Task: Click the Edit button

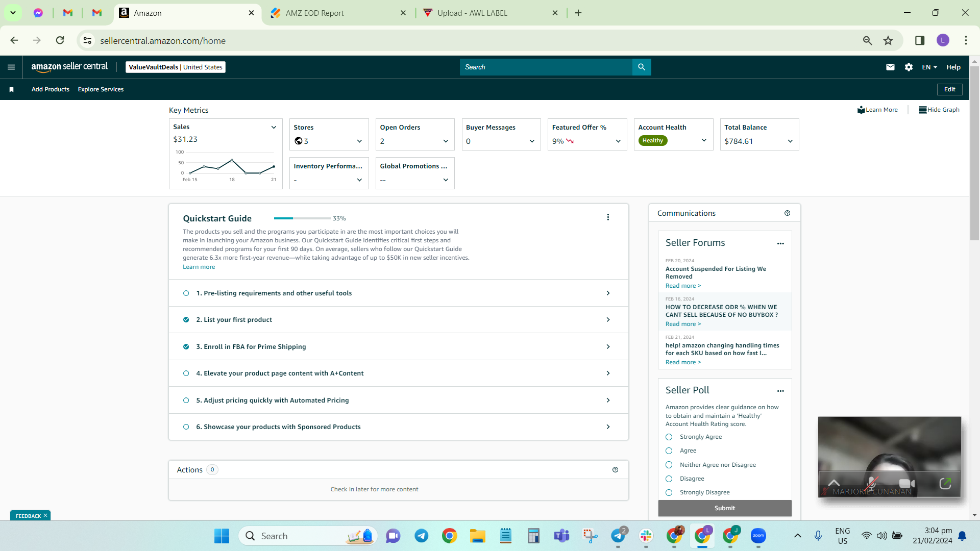Action: pyautogui.click(x=949, y=89)
